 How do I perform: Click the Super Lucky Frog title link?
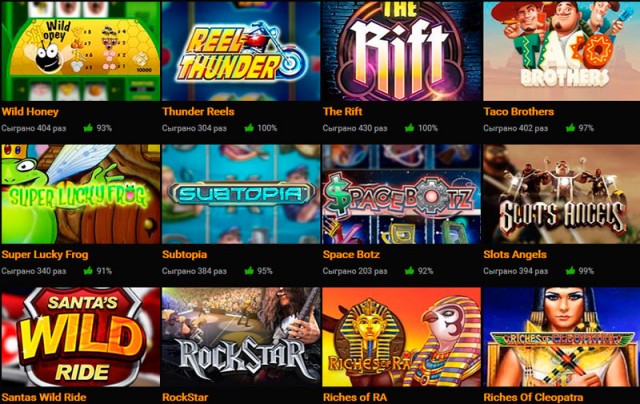click(45, 255)
